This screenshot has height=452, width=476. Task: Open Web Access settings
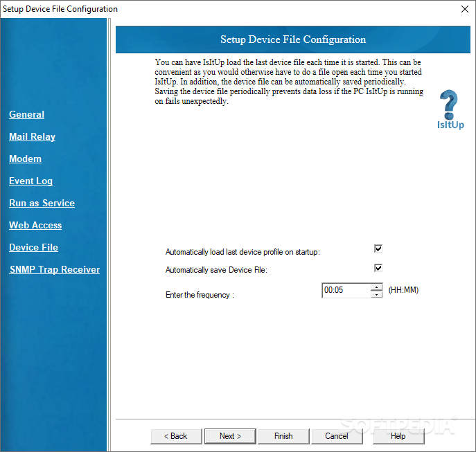(35, 225)
